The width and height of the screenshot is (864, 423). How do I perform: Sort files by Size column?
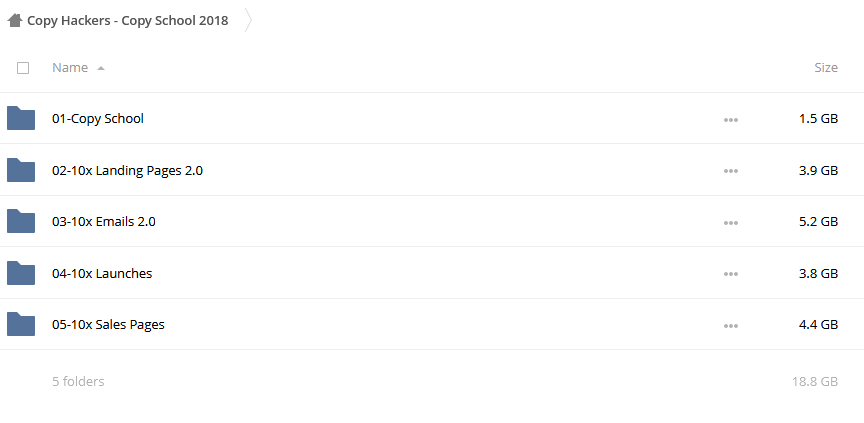[826, 67]
